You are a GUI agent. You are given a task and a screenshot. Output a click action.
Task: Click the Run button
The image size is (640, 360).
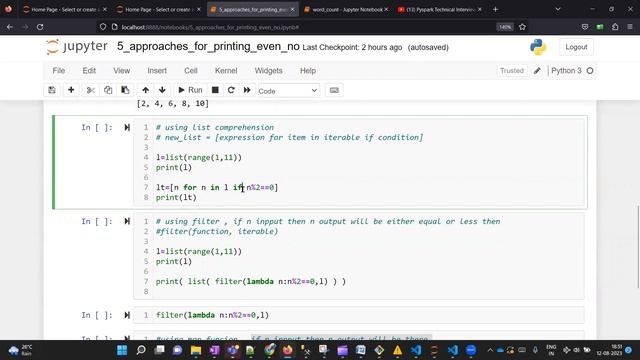point(190,90)
